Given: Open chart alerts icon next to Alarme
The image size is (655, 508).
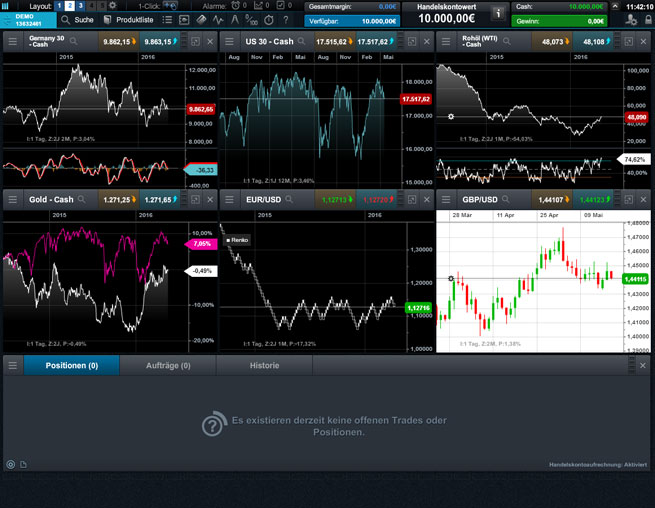Looking at the screenshot, I should point(259,6).
